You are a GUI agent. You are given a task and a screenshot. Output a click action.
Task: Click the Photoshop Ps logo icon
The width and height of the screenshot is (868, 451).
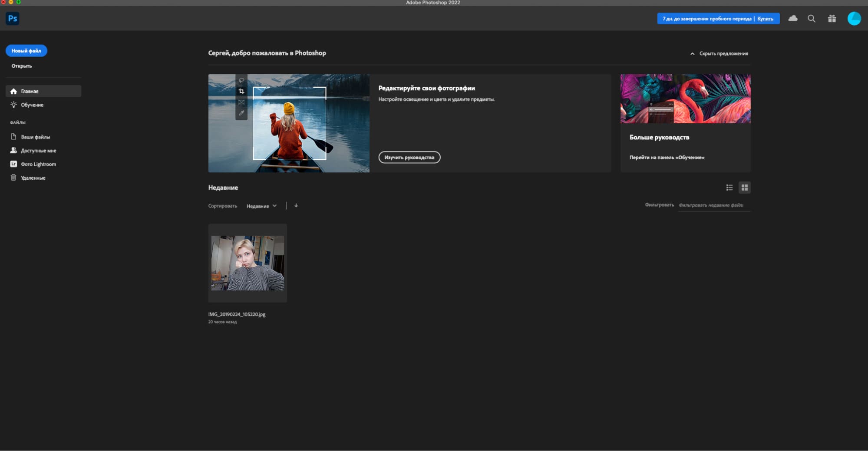[x=13, y=19]
